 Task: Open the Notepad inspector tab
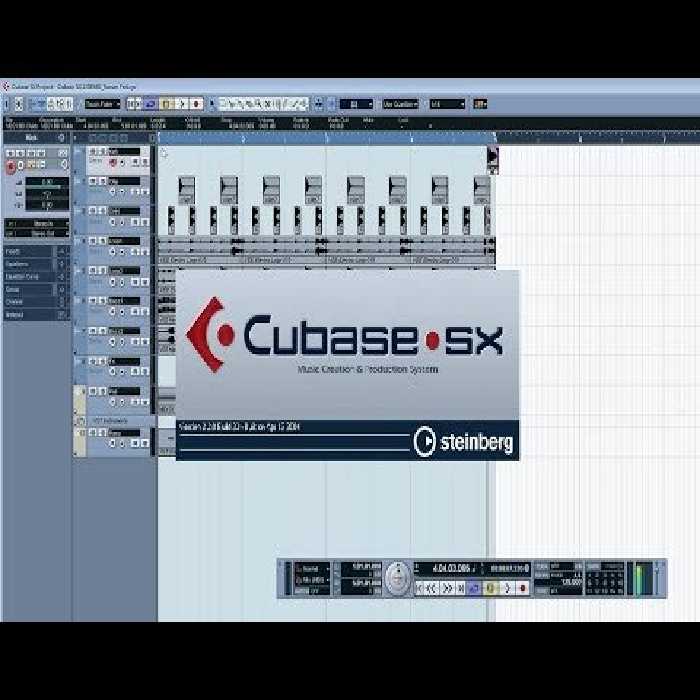[36, 315]
